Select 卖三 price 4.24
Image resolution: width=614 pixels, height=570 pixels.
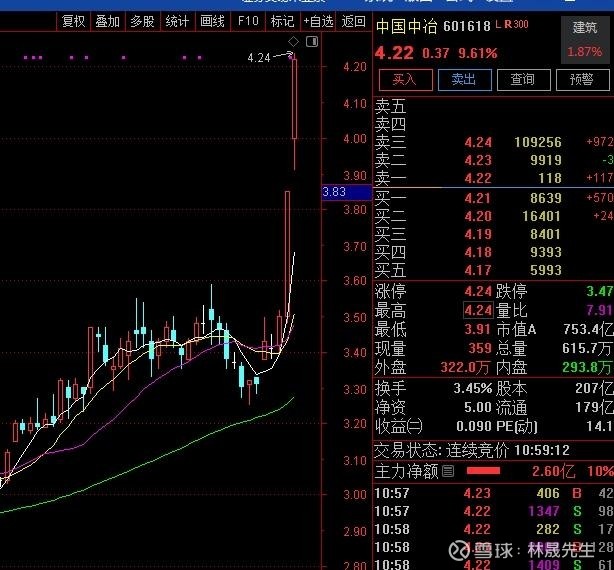point(478,142)
